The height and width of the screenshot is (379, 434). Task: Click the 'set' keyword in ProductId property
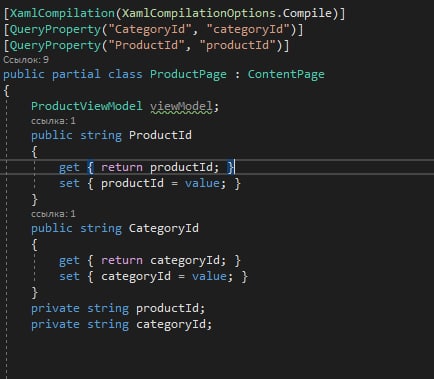click(69, 183)
